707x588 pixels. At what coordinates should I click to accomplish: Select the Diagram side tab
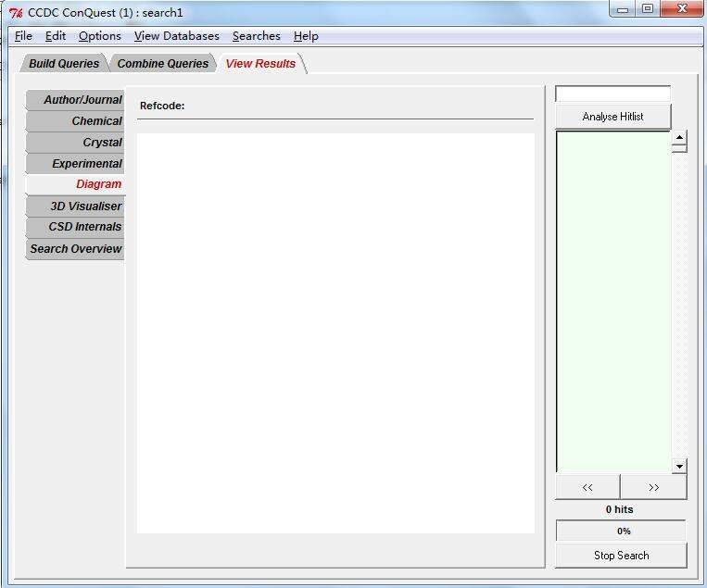pyautogui.click(x=75, y=184)
